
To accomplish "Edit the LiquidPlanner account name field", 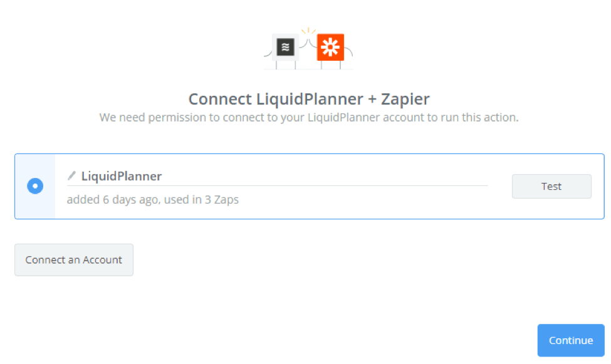I will [x=277, y=176].
